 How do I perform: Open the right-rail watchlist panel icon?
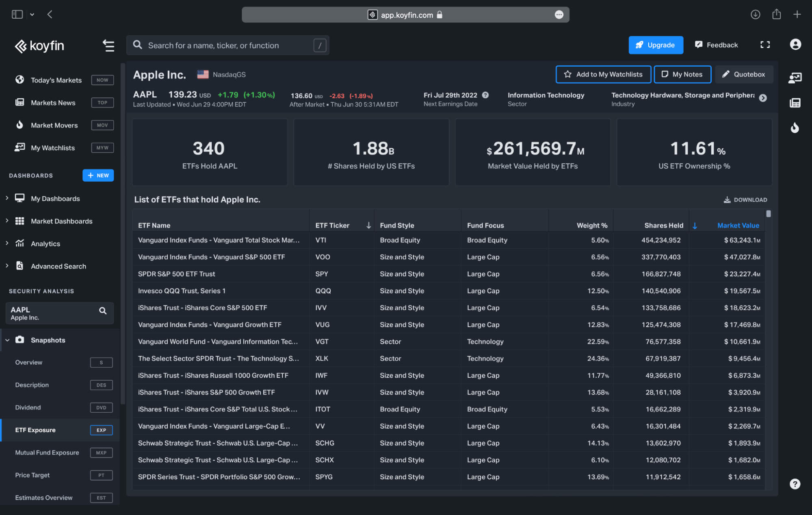[795, 78]
